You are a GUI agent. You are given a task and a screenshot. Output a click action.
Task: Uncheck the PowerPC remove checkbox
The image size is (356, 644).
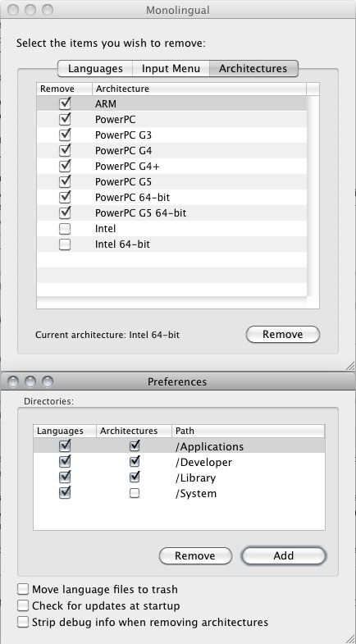(65, 119)
